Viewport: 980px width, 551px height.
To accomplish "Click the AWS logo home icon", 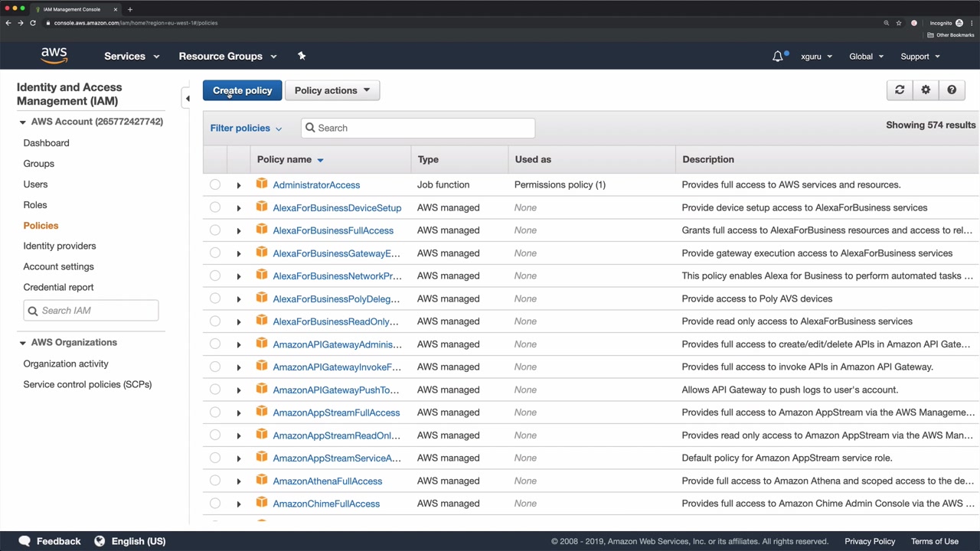I will (54, 56).
